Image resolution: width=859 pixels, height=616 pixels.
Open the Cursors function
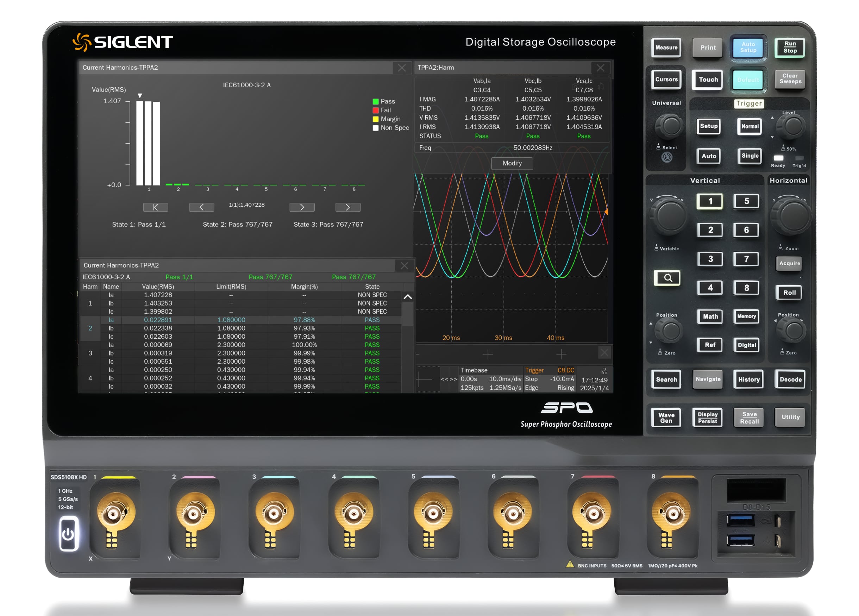tap(666, 80)
